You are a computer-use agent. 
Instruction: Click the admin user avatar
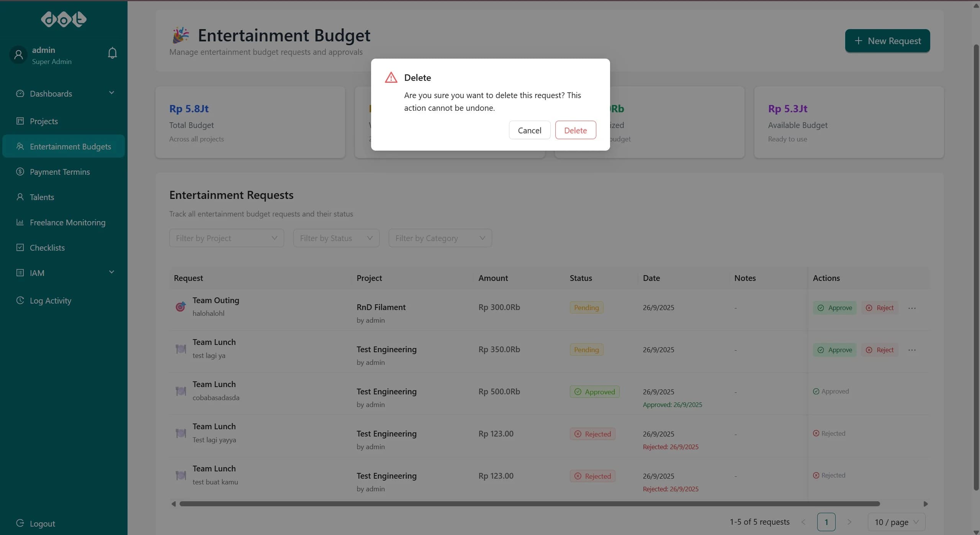(18, 54)
